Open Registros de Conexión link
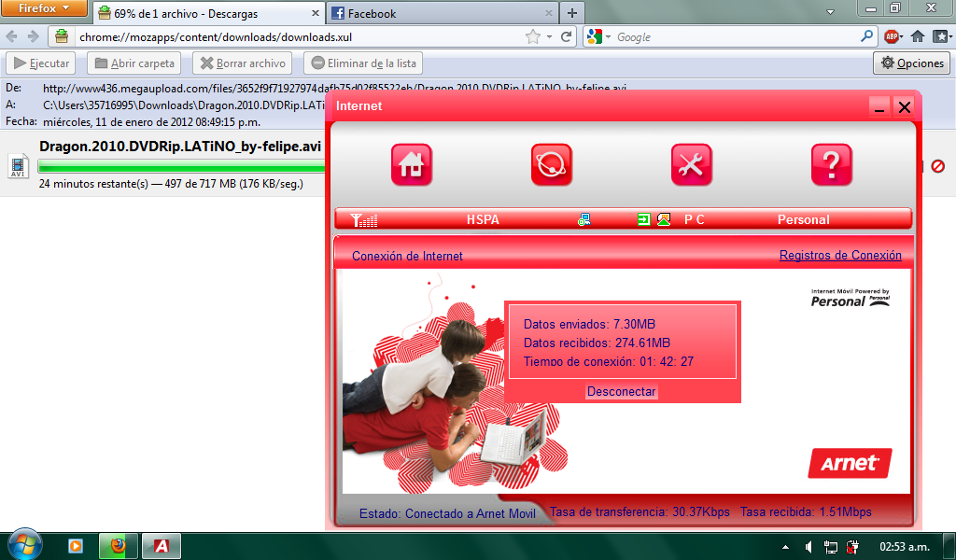The width and height of the screenshot is (956, 560). click(840, 256)
